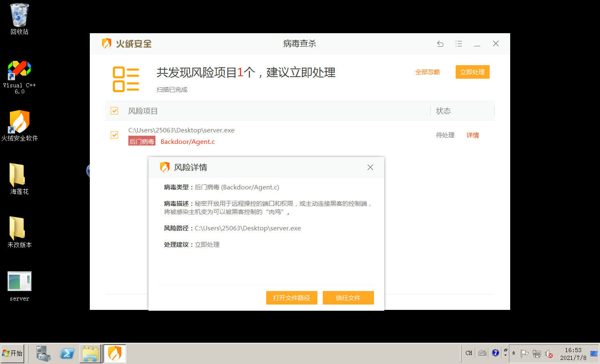The image size is (600, 364).
Task: Click the 风险路径 value in dialog
Action: [x=248, y=228]
